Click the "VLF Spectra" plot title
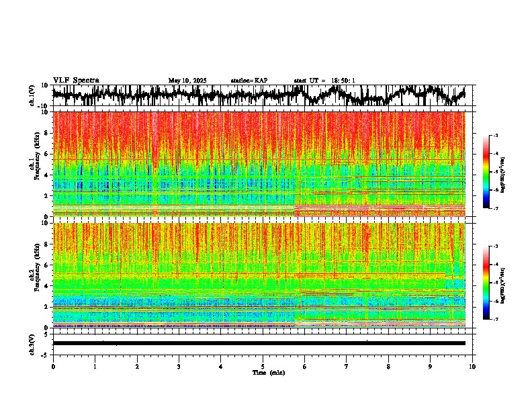 [76, 81]
